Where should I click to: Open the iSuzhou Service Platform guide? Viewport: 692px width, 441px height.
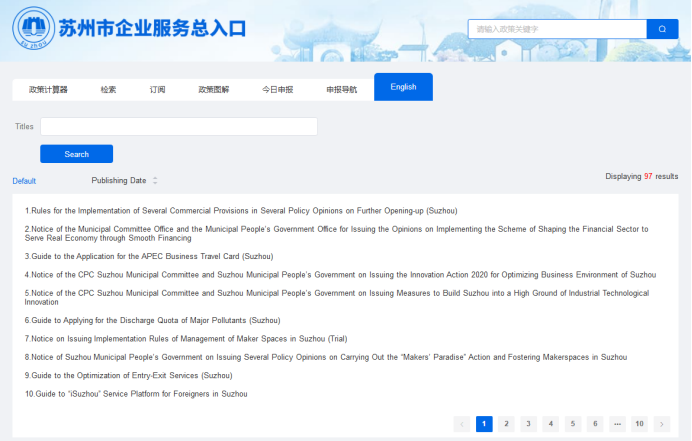[136, 394]
